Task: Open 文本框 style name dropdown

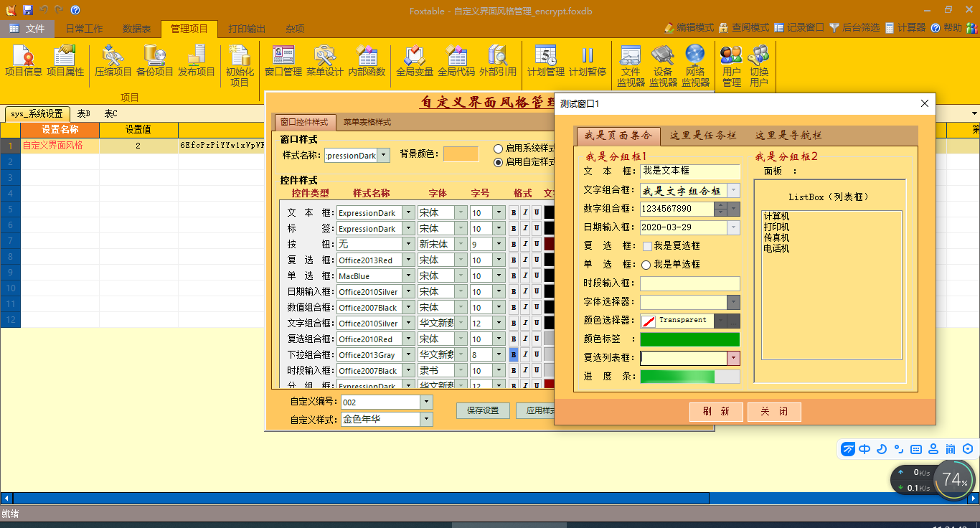Action: tap(408, 212)
